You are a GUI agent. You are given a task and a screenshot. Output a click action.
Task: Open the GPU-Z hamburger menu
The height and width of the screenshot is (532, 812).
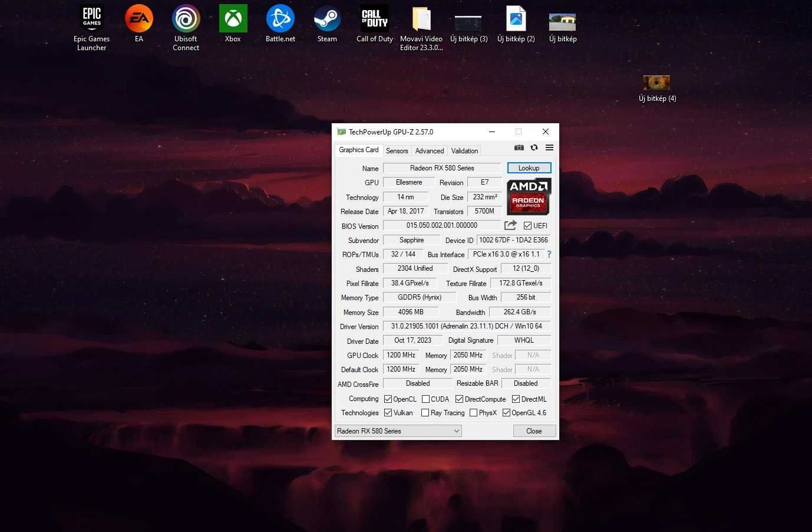[x=549, y=147]
